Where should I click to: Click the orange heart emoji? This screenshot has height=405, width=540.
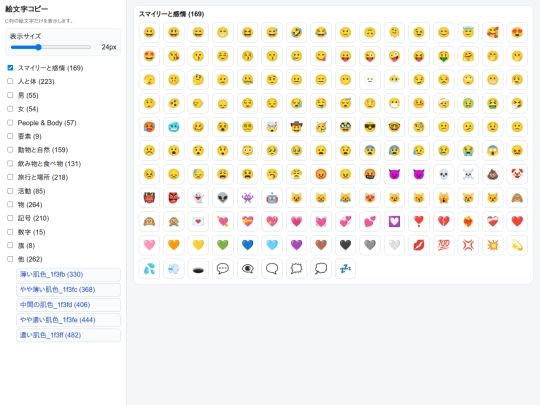(x=174, y=245)
